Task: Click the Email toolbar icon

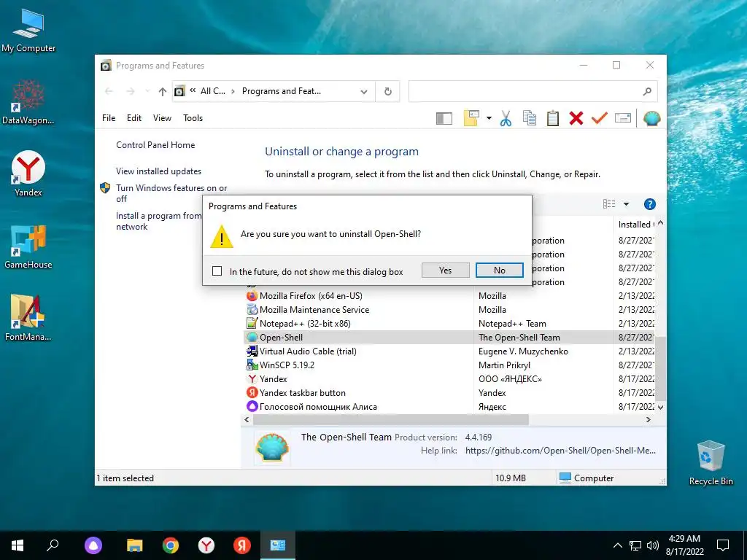Action: [623, 117]
